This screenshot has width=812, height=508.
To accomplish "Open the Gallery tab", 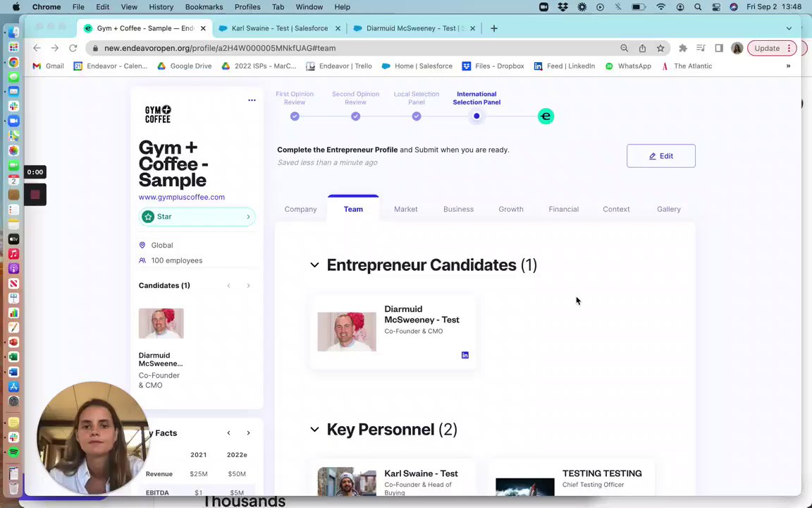I will [x=668, y=209].
